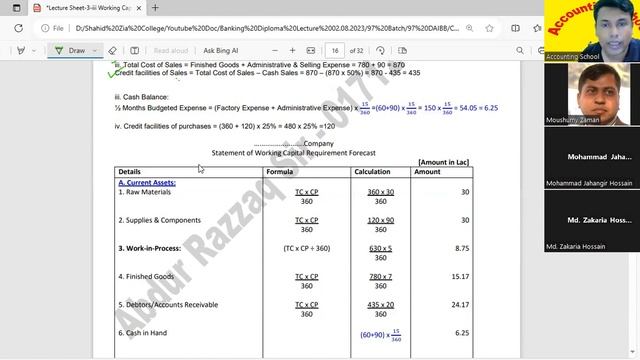The height and width of the screenshot is (360, 640).
Task: Toggle split screen view
Action: [516, 28]
